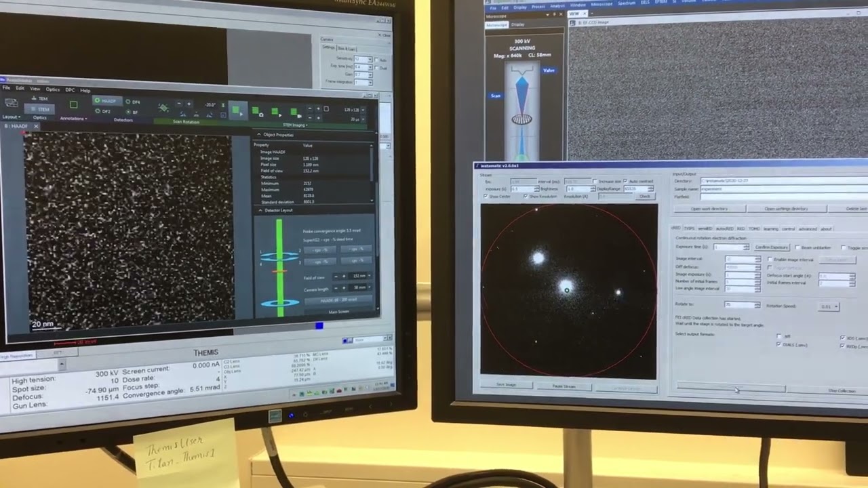This screenshot has width=868, height=488.
Task: Toggle the .tiff output format checkbox
Action: click(778, 336)
